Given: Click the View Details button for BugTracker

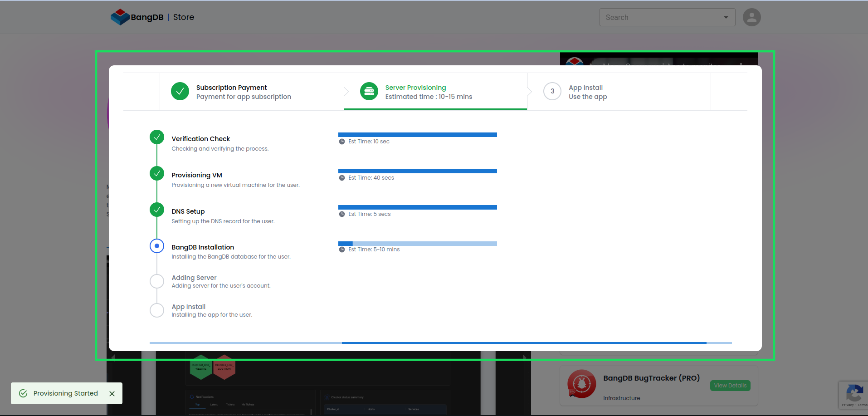Looking at the screenshot, I should tap(730, 386).
